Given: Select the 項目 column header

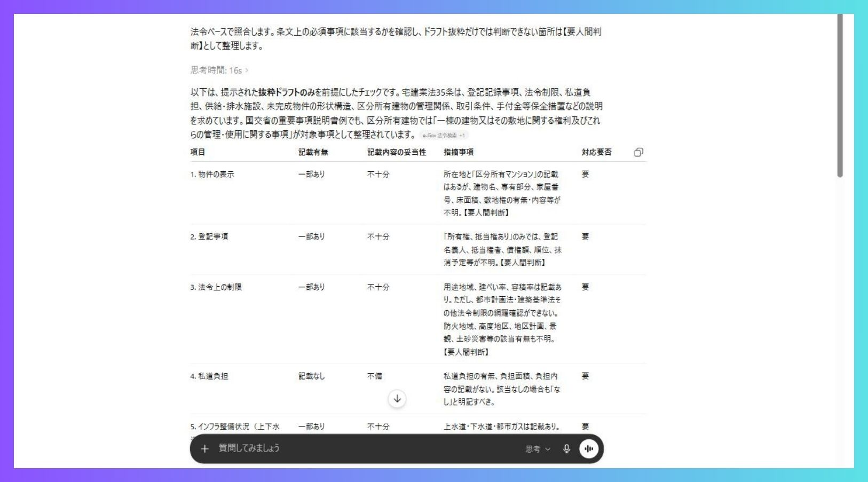Looking at the screenshot, I should pos(198,152).
